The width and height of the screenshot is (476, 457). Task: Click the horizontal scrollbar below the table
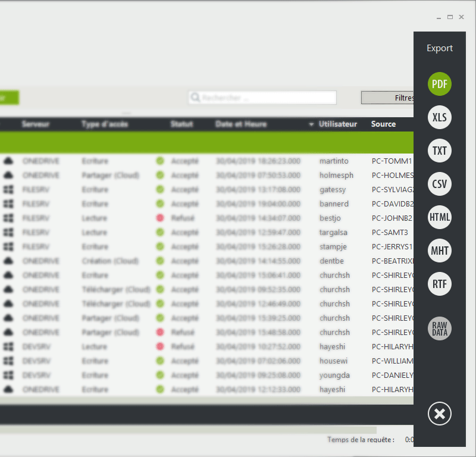pyautogui.click(x=188, y=430)
